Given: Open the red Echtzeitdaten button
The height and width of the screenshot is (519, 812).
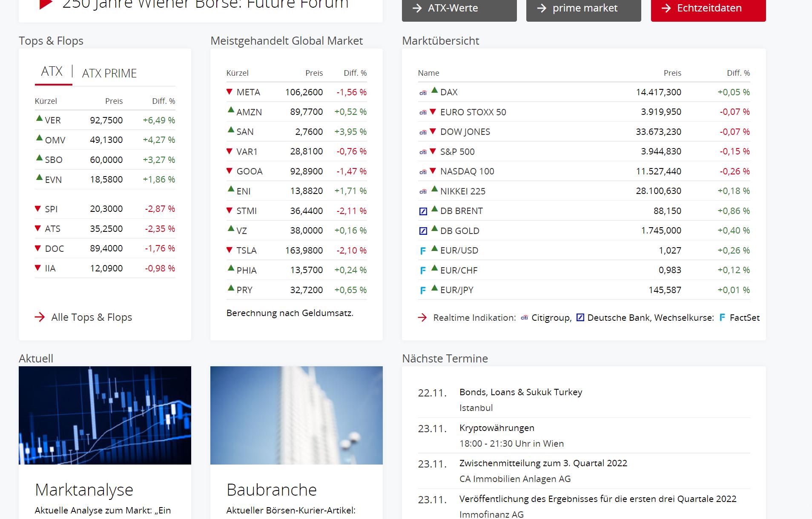Looking at the screenshot, I should click(x=709, y=9).
